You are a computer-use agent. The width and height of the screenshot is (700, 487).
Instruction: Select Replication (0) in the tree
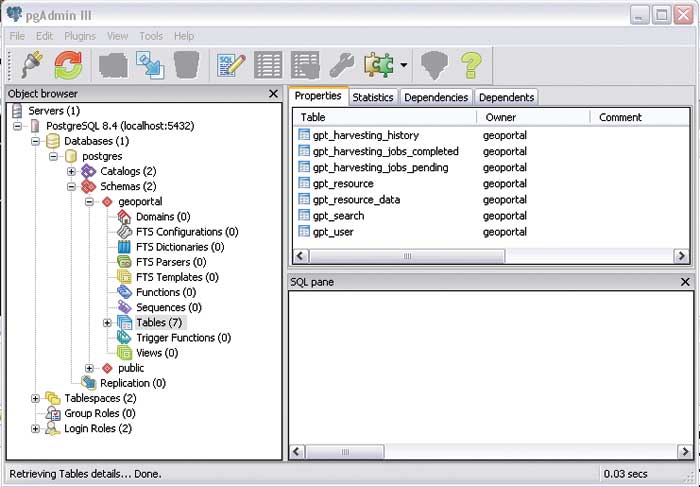(x=133, y=383)
